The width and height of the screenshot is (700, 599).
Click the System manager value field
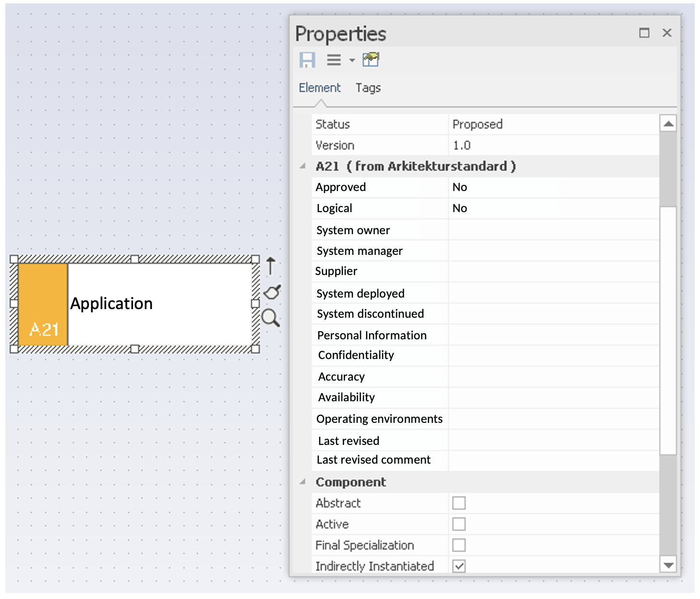(x=554, y=251)
